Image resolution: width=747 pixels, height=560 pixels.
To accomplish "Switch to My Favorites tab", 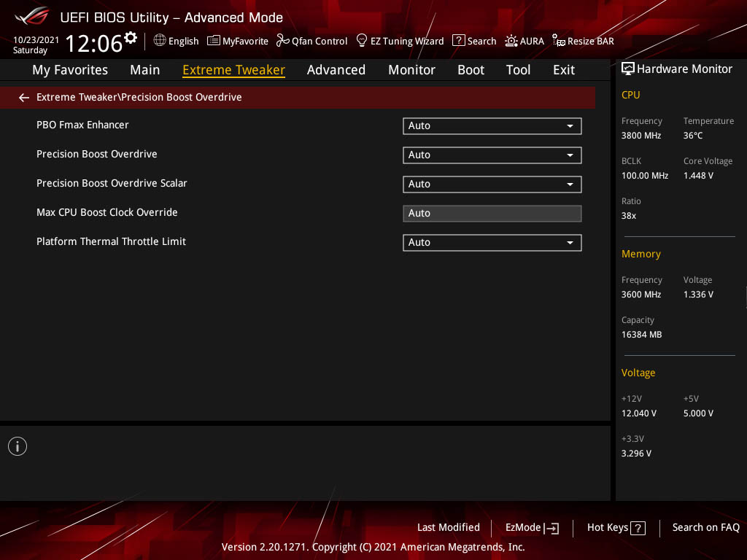I will (70, 70).
